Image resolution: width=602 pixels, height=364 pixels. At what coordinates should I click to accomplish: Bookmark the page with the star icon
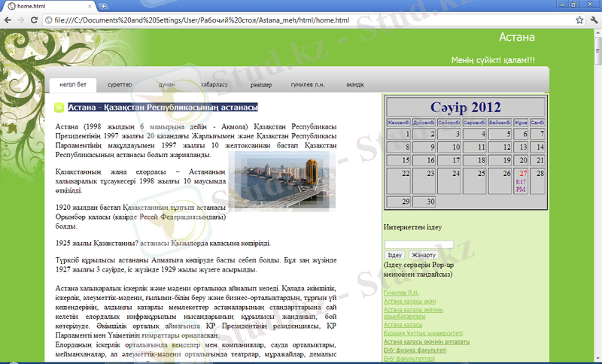coord(579,20)
